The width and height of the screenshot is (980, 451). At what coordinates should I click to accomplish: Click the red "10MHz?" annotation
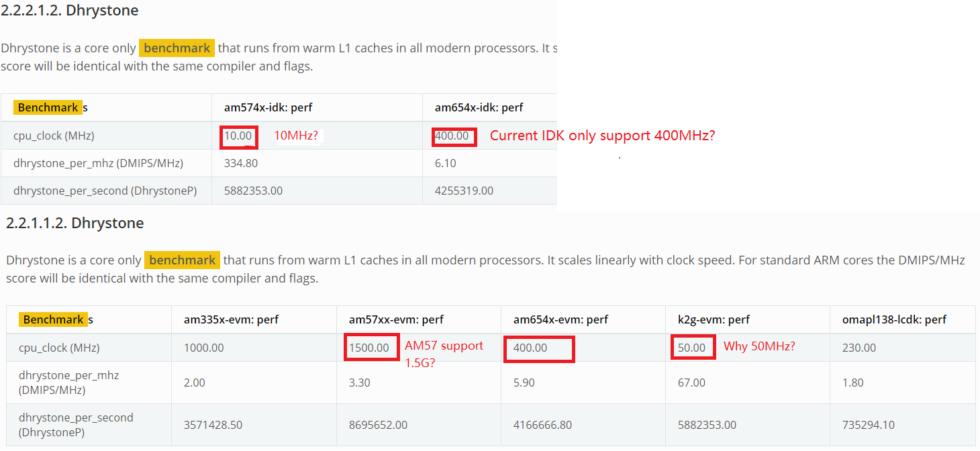[296, 136]
